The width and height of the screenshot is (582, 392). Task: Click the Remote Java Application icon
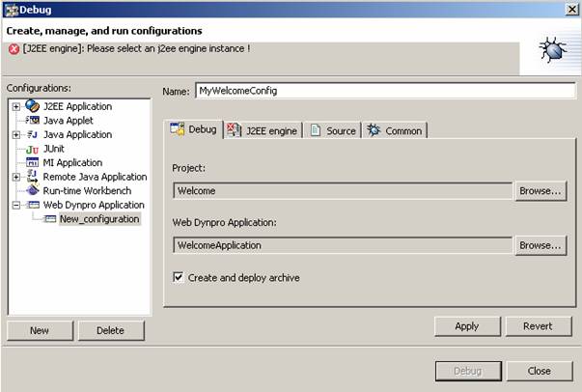[x=32, y=177]
